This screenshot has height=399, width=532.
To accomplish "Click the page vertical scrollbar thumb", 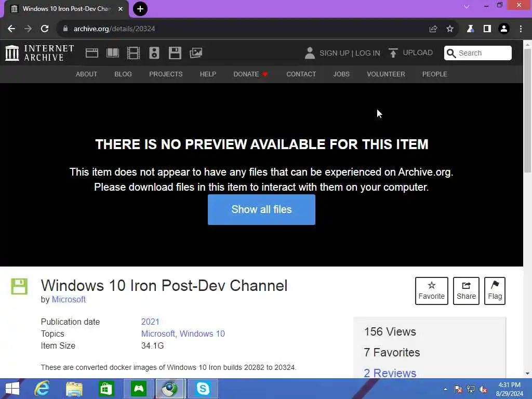I will pos(528,110).
